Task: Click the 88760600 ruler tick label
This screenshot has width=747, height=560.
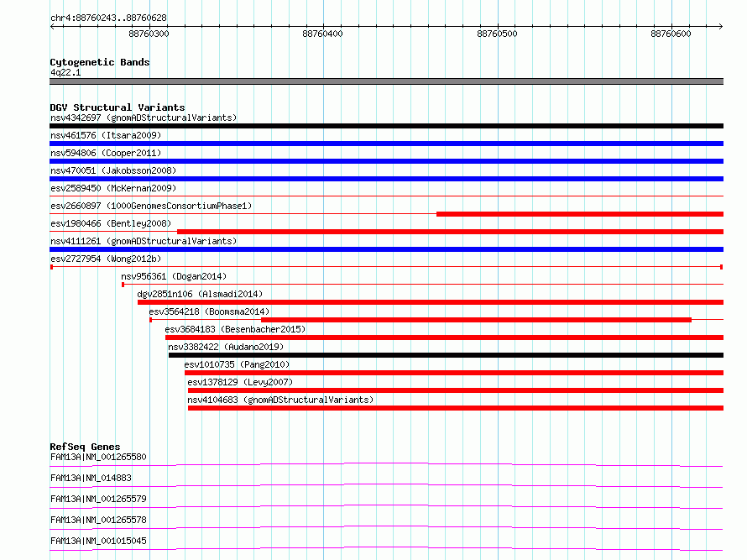Action: click(671, 34)
